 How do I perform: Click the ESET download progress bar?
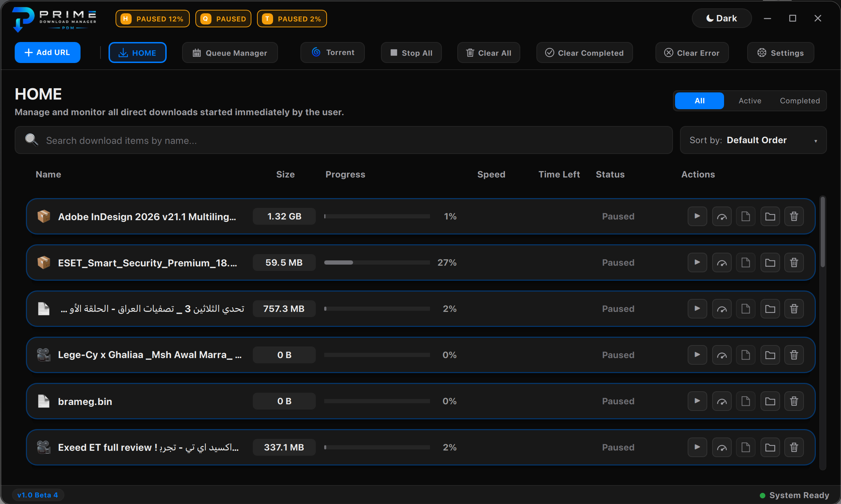pos(377,262)
